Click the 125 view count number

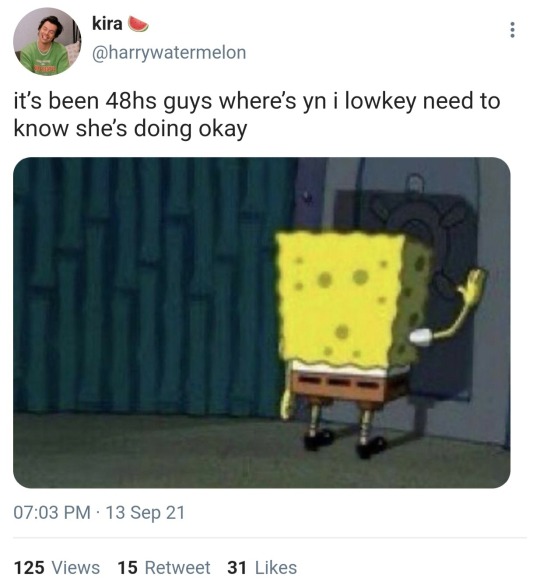click(29, 567)
